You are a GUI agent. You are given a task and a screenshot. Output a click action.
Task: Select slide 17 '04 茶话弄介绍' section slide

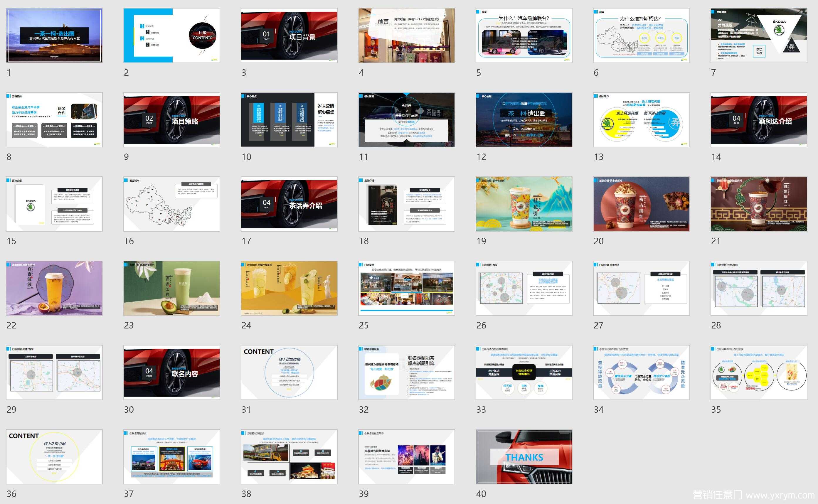tap(289, 204)
